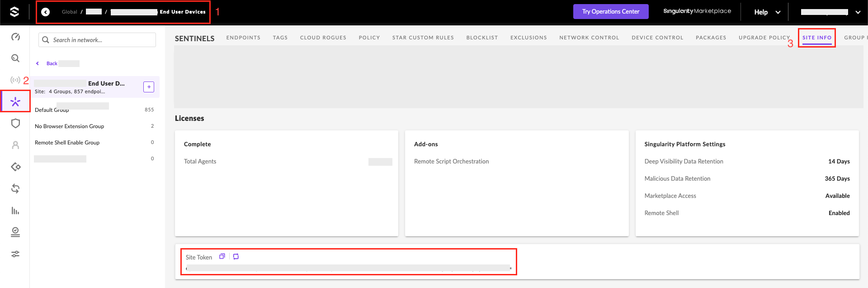
Task: Regenerate the Site Token with refresh icon
Action: click(x=236, y=256)
